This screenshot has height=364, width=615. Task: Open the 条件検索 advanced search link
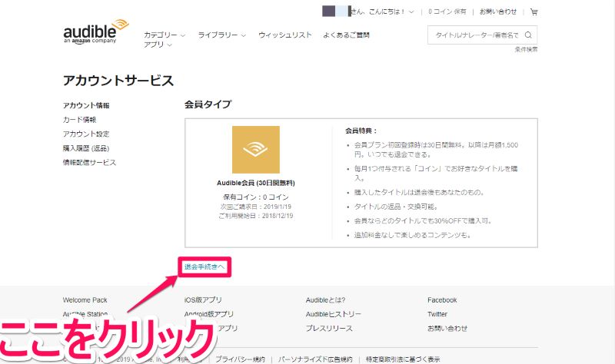(x=526, y=49)
